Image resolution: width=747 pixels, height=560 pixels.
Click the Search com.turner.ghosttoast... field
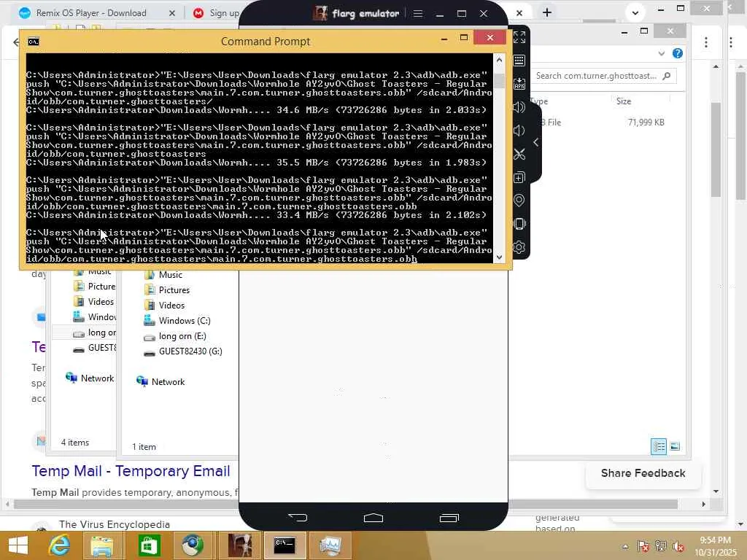click(x=603, y=76)
